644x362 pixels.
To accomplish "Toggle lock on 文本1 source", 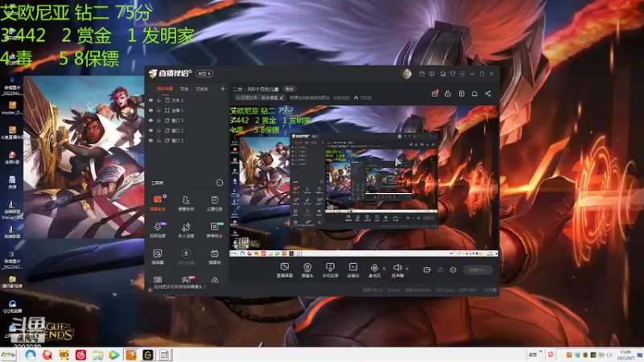I will [x=159, y=100].
